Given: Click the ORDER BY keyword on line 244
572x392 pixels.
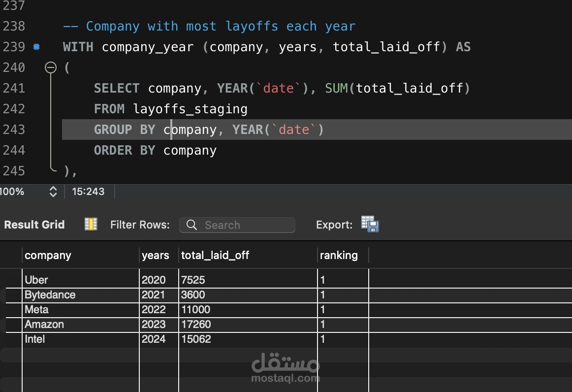Looking at the screenshot, I should (x=125, y=150).
